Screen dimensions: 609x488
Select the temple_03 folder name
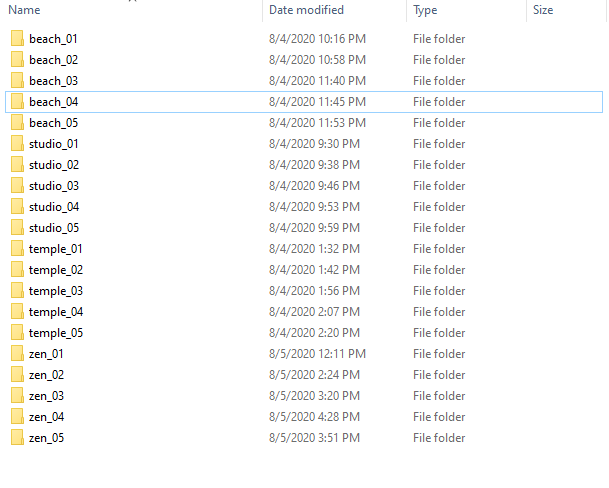pyautogui.click(x=56, y=291)
